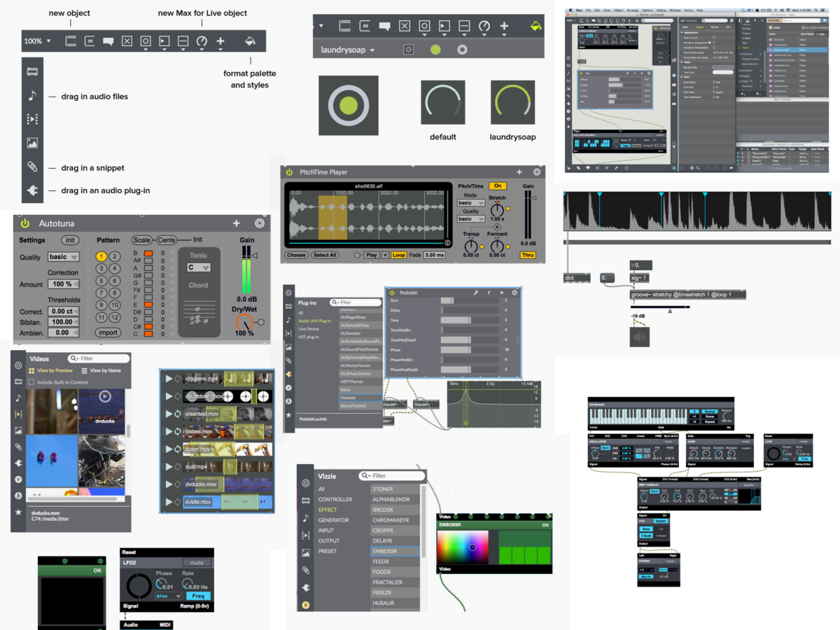Click the paperclip icon labeled drag in a snippet

(32, 167)
